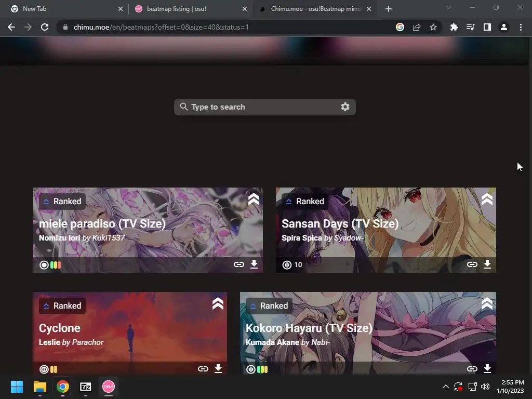
Task: Open search settings gear icon
Action: pos(345,107)
